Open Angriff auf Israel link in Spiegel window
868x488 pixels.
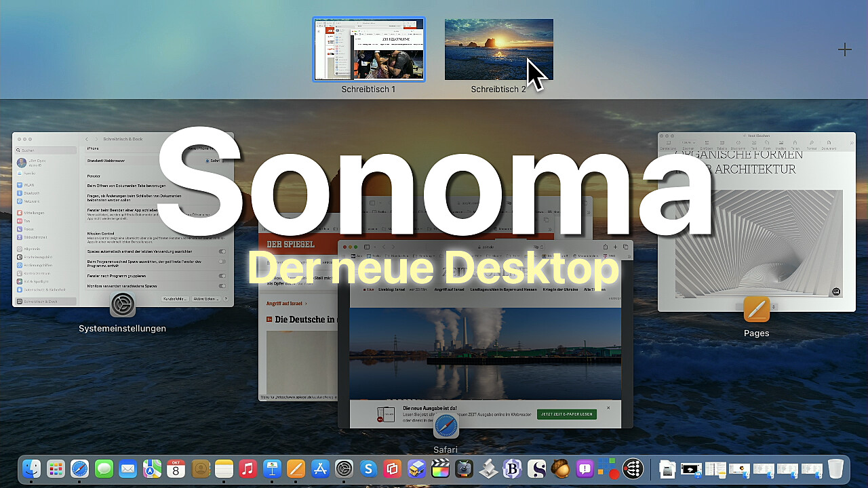point(285,304)
